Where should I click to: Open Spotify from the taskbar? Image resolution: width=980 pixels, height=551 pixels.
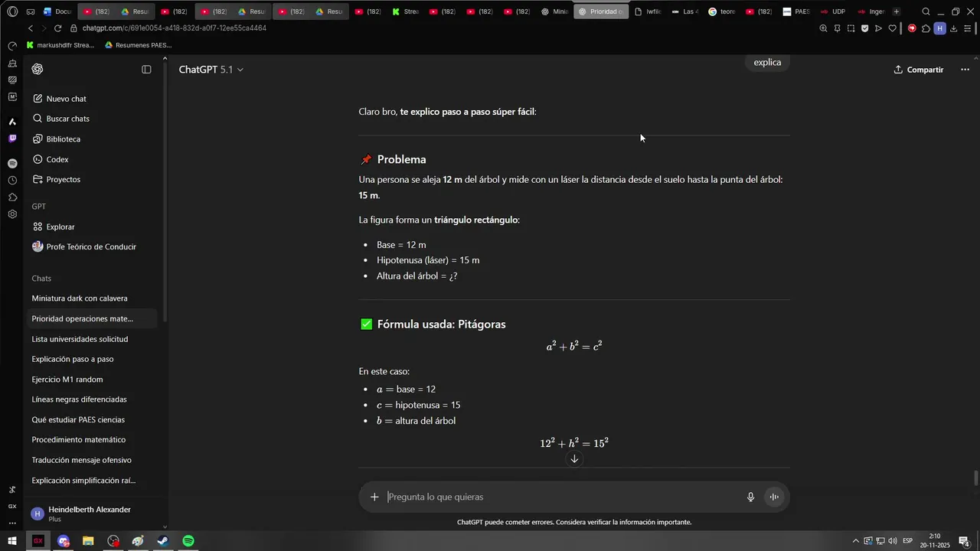tap(188, 541)
